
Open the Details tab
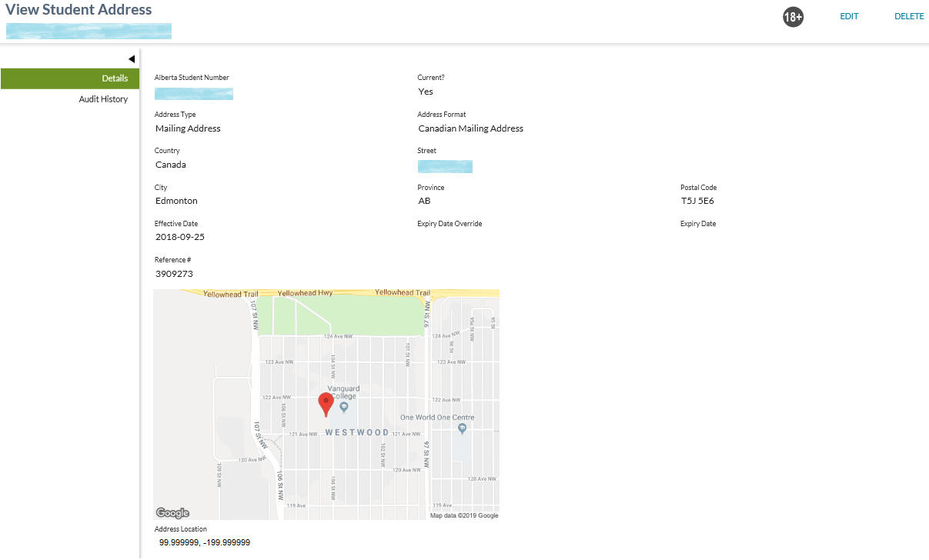pyautogui.click(x=70, y=78)
